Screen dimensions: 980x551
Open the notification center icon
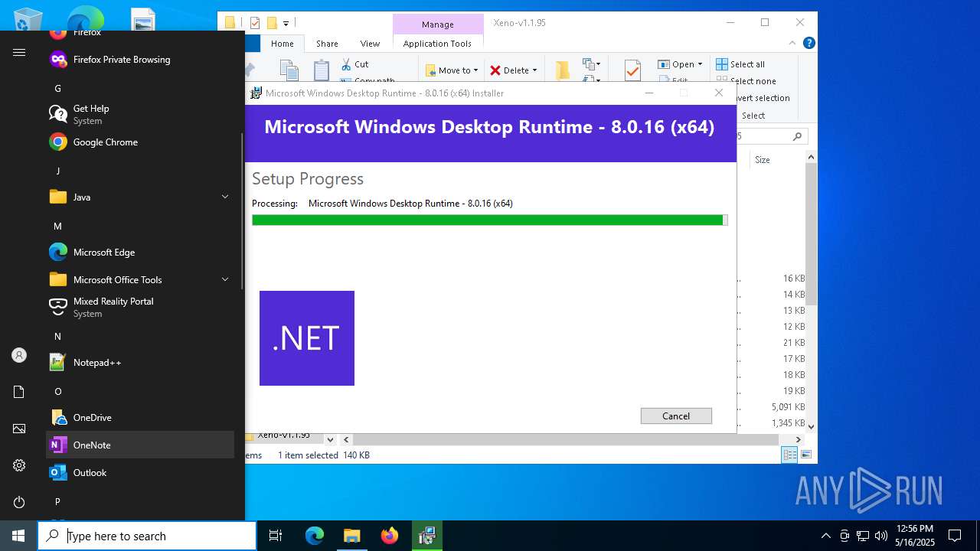click(x=955, y=536)
